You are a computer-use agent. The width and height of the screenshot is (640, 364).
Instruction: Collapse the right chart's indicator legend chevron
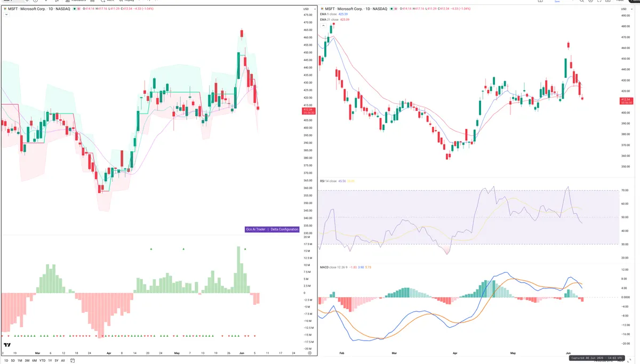coord(322,25)
